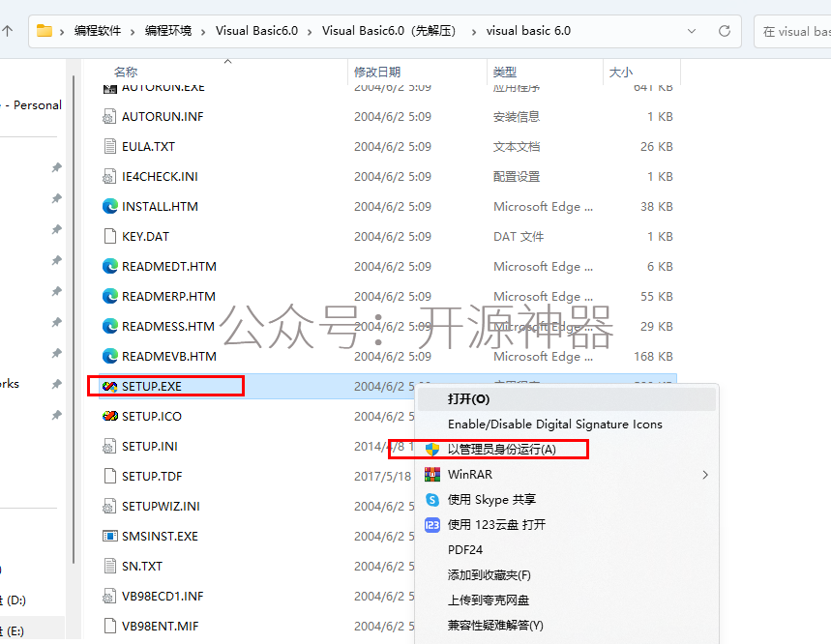Click the navigation pane scrollbar
Viewport: 831px width, 644px height.
[74, 319]
